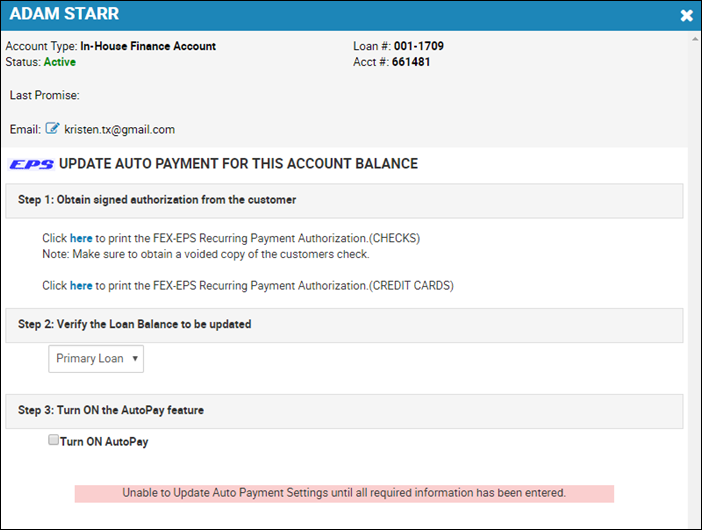Click the Turn ON AutoPay label text
Image resolution: width=702 pixels, height=530 pixels.
[104, 442]
